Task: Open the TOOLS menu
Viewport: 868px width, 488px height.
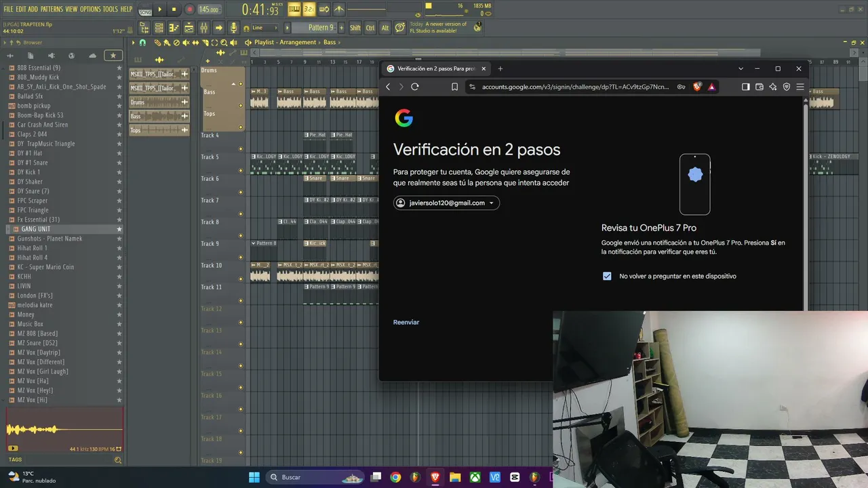Action: pos(111,9)
